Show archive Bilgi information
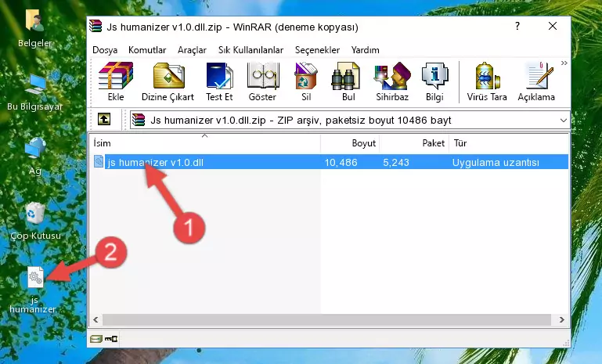This screenshot has height=364, width=602. [434, 81]
